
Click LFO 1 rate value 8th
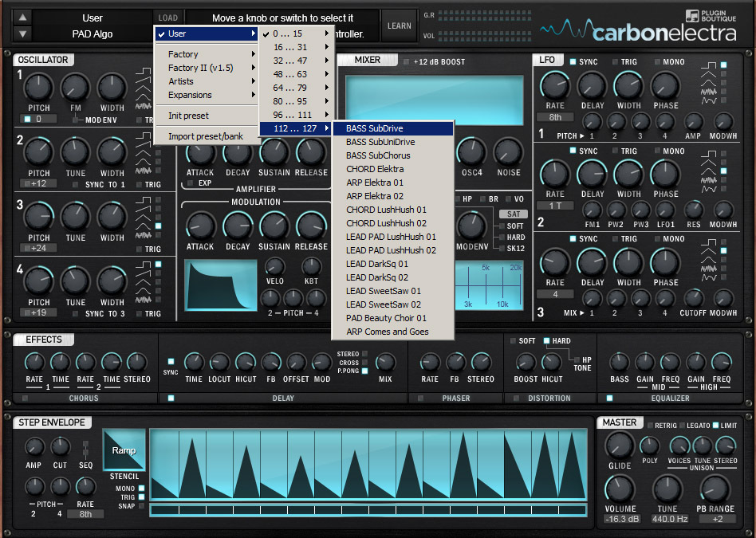(555, 117)
